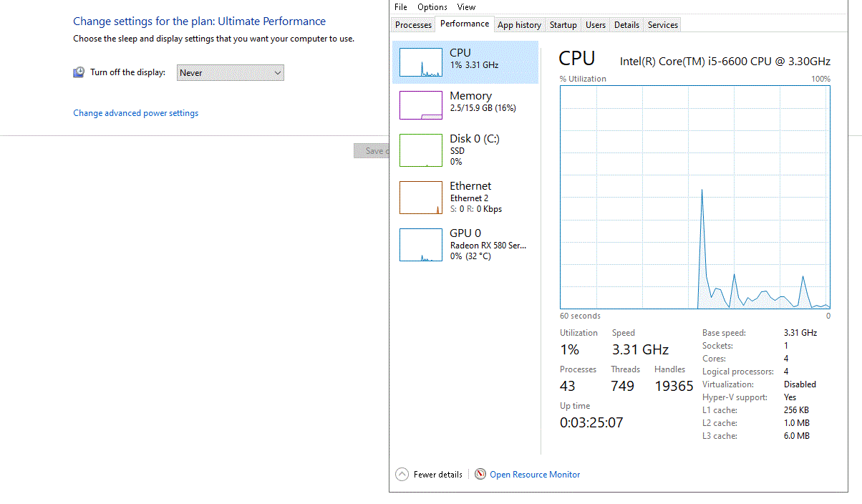Screen dimensions: 862x504
Task: Open the Turn off the display dropdown
Action: (231, 72)
